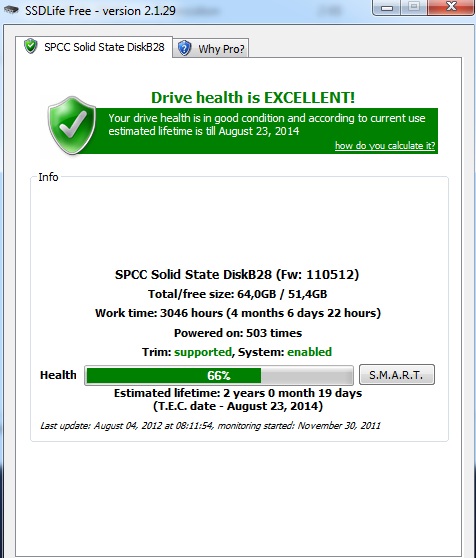
Task: Switch to the Why Pro? tab
Action: click(211, 48)
